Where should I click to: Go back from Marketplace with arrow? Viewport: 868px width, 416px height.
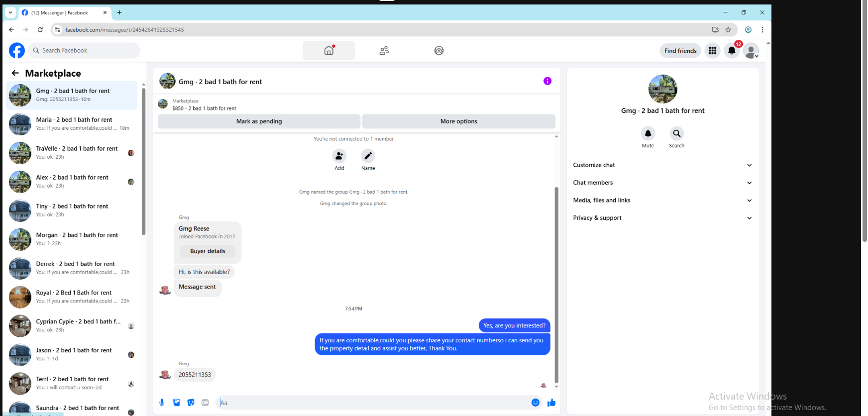click(15, 73)
